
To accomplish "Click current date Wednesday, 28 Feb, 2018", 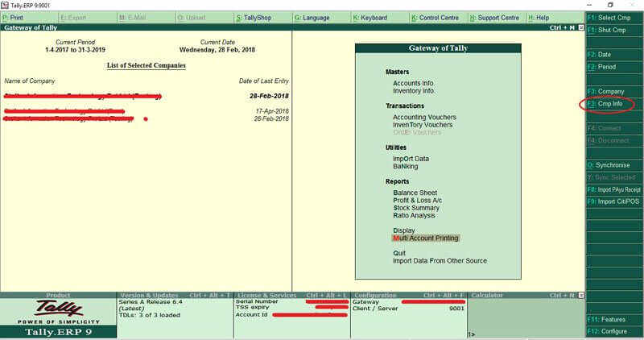I will (217, 50).
